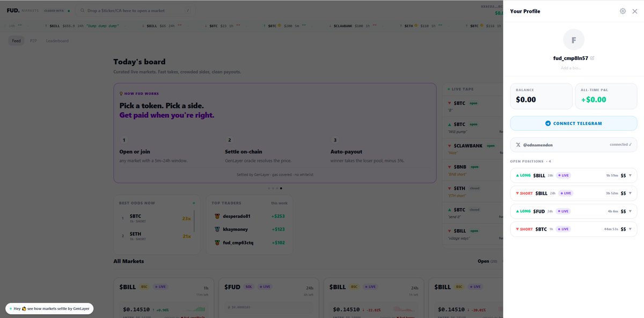Select the Open (20) markets filter
The image size is (644, 318).
coord(487,261)
